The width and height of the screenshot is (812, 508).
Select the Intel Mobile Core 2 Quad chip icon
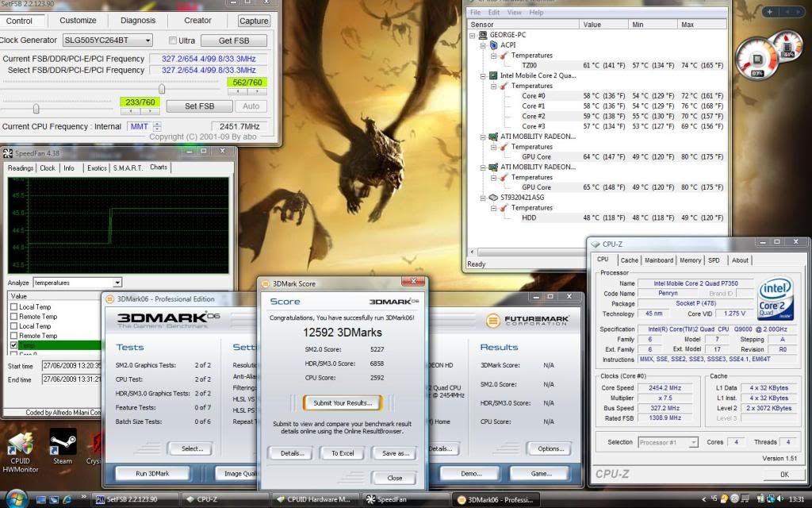493,75
